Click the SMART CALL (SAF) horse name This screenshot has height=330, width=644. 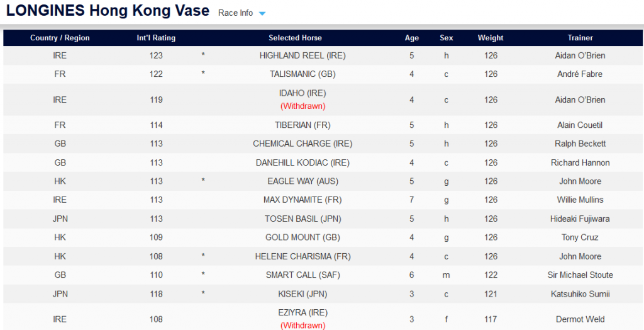tap(303, 275)
